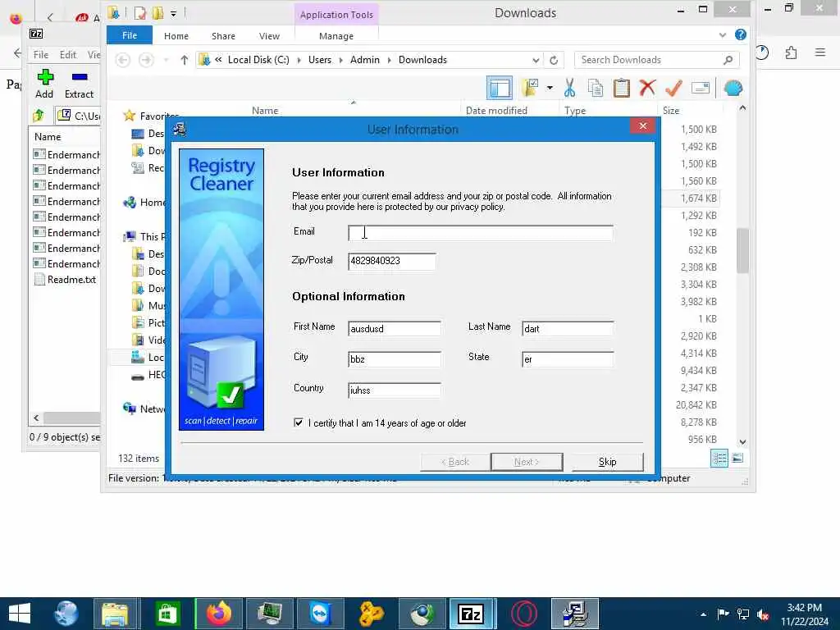Viewport: 840px width, 630px height.
Task: Open the recent locations dropdown arrow
Action: (166, 60)
